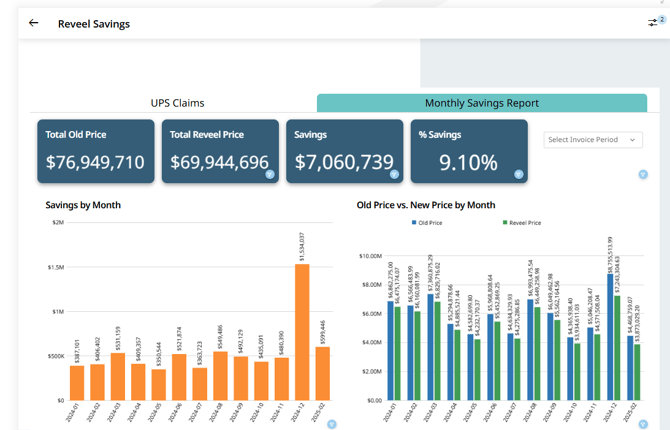Toggle Old Price series in chart legend
This screenshot has height=430, width=670.
(428, 223)
